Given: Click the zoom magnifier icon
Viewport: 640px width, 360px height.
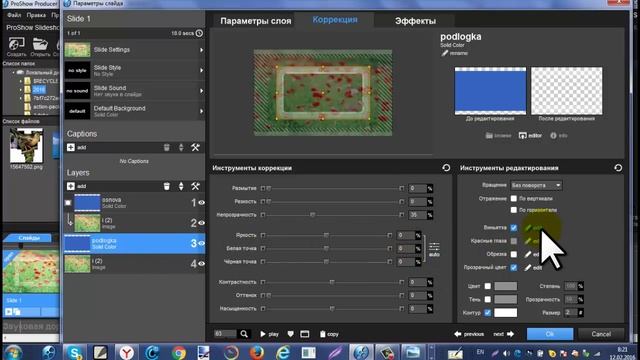Looking at the screenshot, I should 244,334.
